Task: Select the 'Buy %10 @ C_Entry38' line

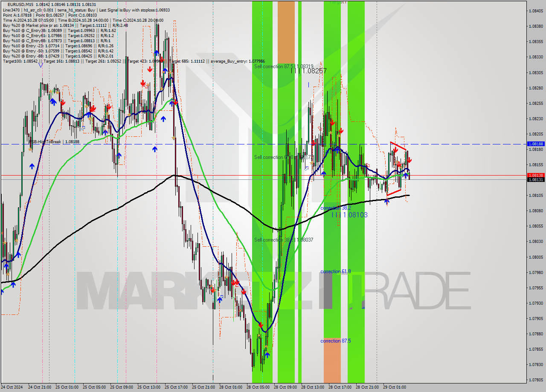Action: [59, 31]
